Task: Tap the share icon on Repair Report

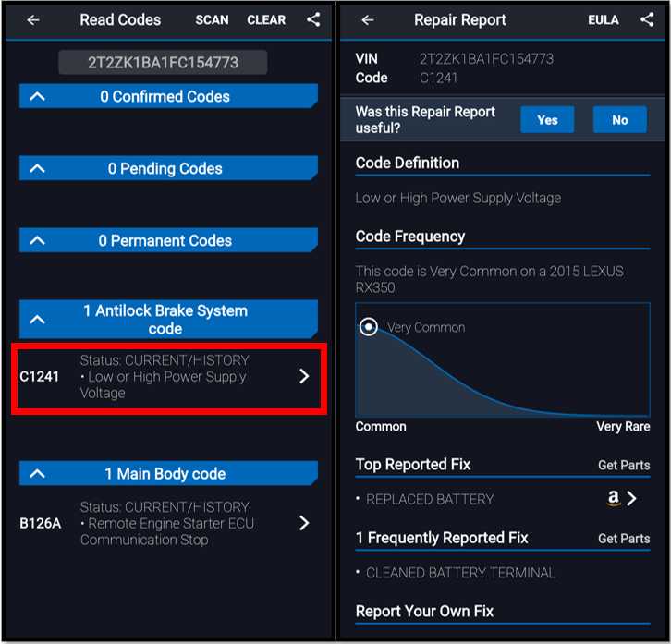Action: (x=647, y=19)
